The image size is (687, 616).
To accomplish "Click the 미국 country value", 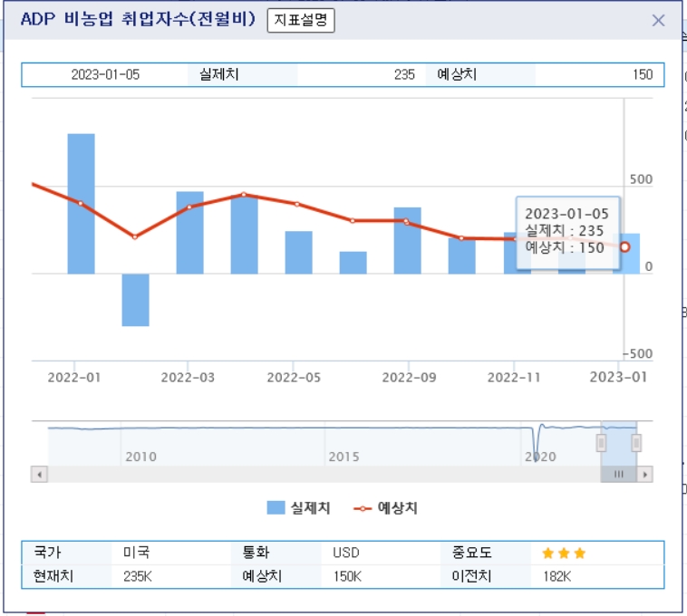I will [136, 553].
